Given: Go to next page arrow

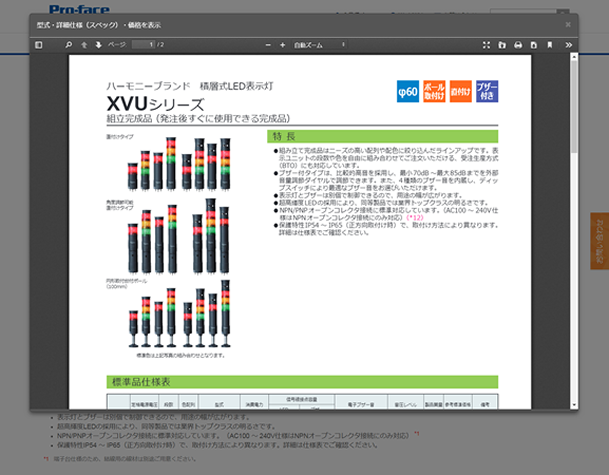Looking at the screenshot, I should [x=98, y=45].
